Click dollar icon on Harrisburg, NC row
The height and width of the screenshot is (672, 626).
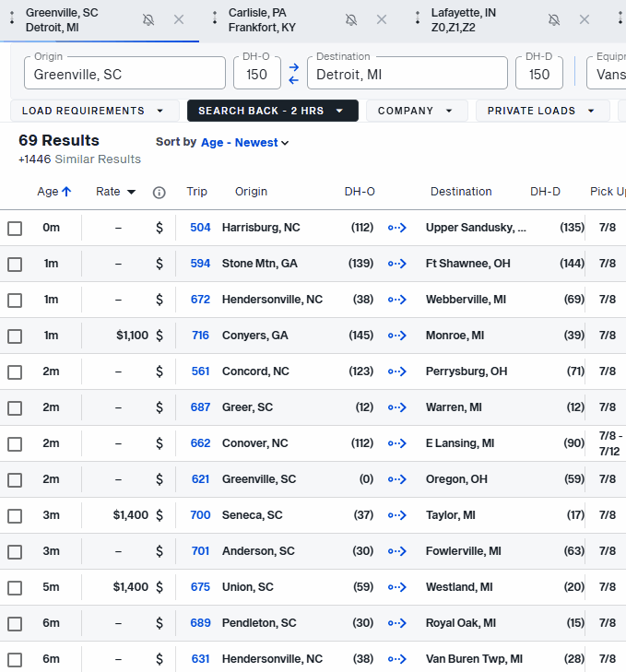click(159, 228)
